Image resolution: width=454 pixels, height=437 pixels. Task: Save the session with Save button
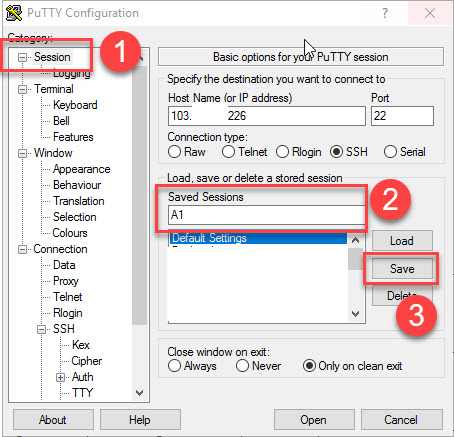pyautogui.click(x=402, y=269)
